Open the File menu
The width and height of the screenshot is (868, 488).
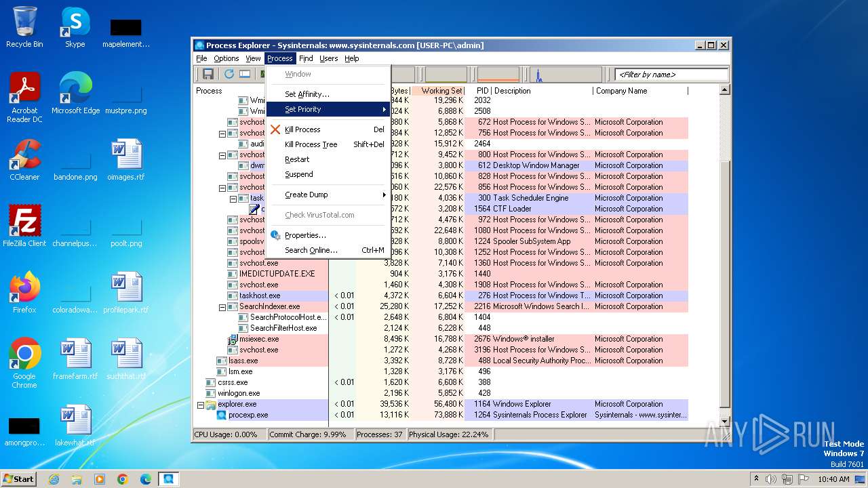[x=201, y=58]
